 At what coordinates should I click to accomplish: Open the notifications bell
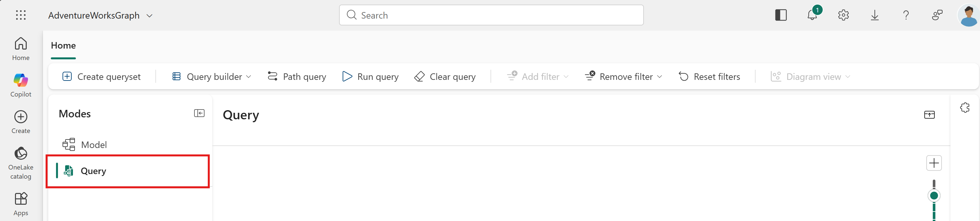(813, 15)
